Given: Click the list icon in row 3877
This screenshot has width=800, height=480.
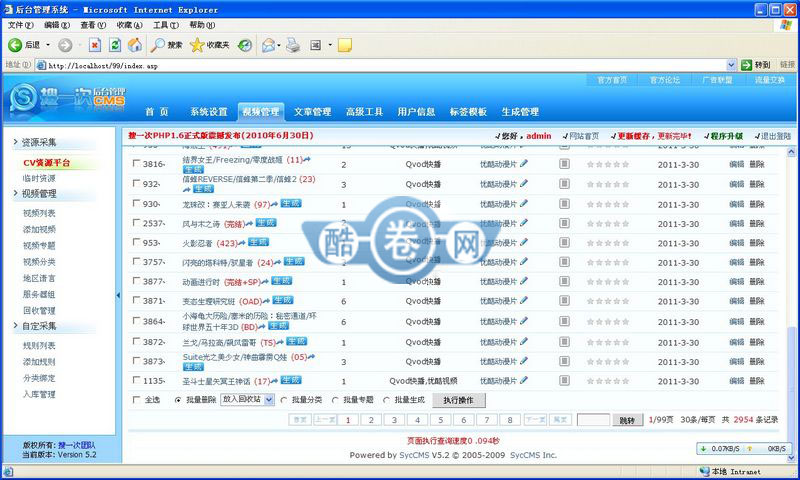Looking at the screenshot, I should [564, 281].
